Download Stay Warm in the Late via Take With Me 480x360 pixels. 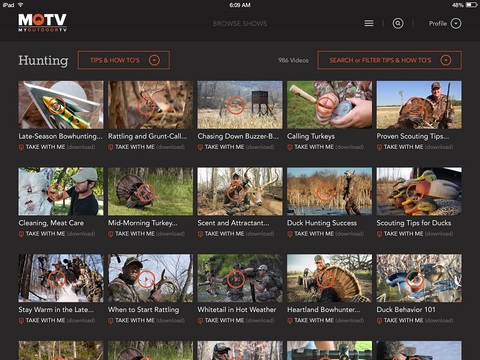click(x=57, y=321)
